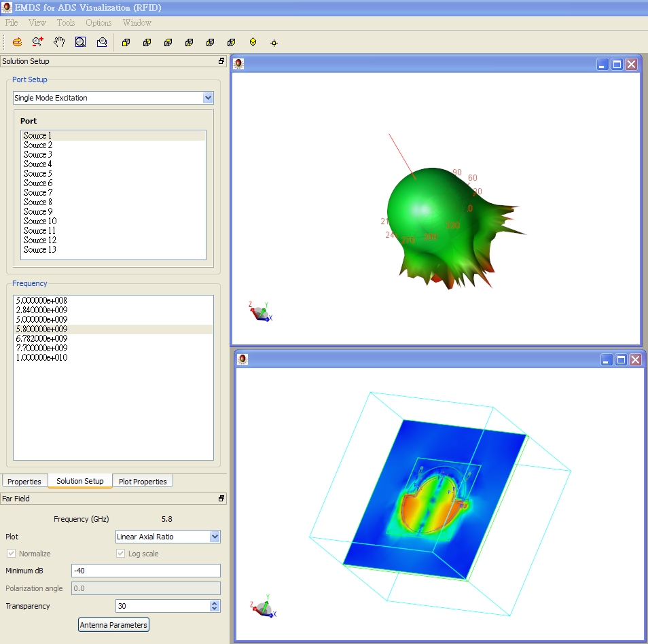Maximize the far-field radiation pattern window
This screenshot has width=648, height=644.
click(x=617, y=65)
